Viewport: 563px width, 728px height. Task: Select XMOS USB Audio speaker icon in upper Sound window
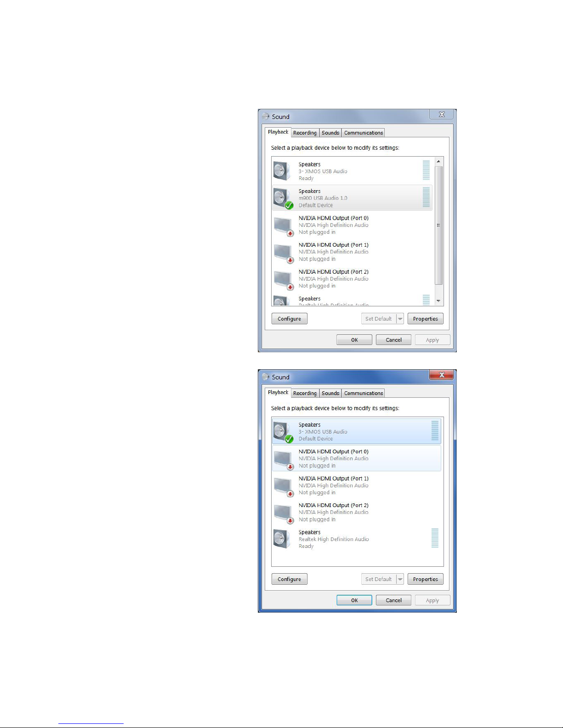(x=282, y=171)
